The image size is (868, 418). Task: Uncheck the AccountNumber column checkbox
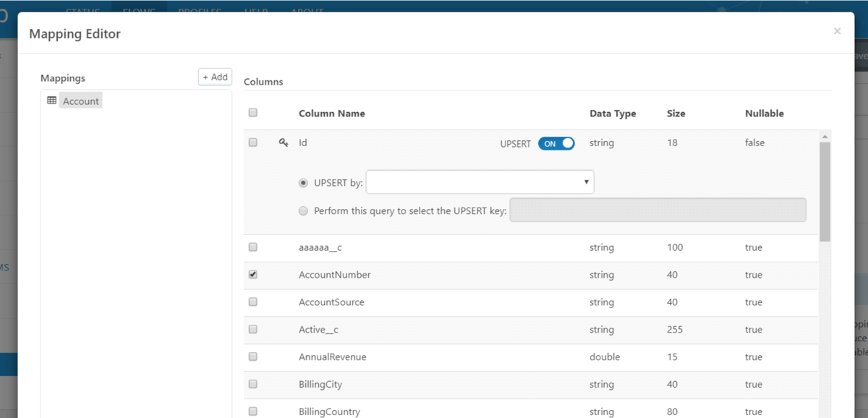tap(253, 275)
